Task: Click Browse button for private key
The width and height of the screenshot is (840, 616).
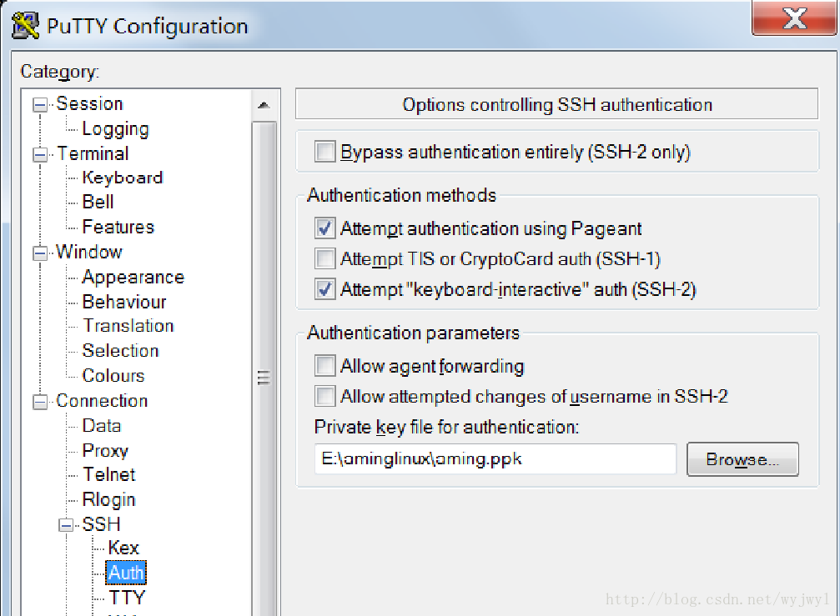Action: pyautogui.click(x=742, y=459)
